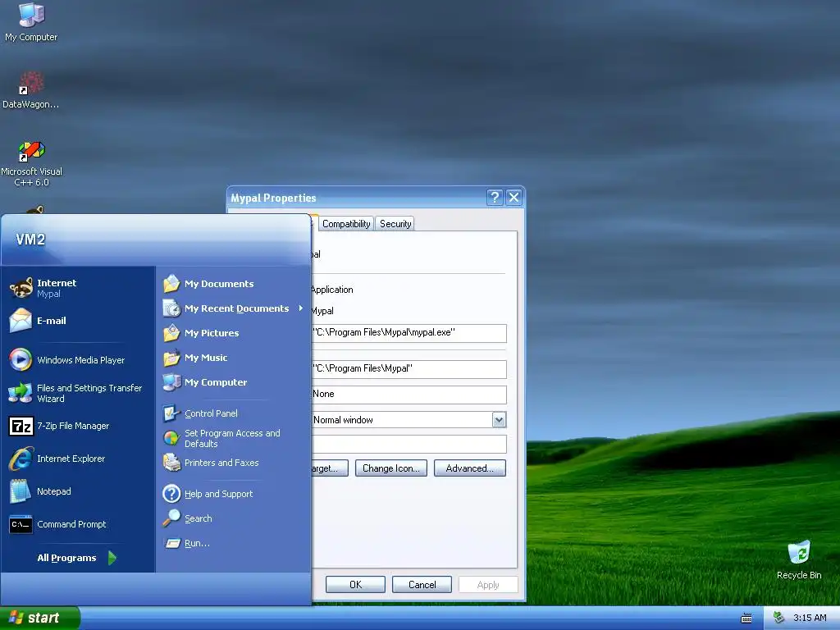
Task: Open the Mypal Internet browser icon
Action: click(x=21, y=288)
